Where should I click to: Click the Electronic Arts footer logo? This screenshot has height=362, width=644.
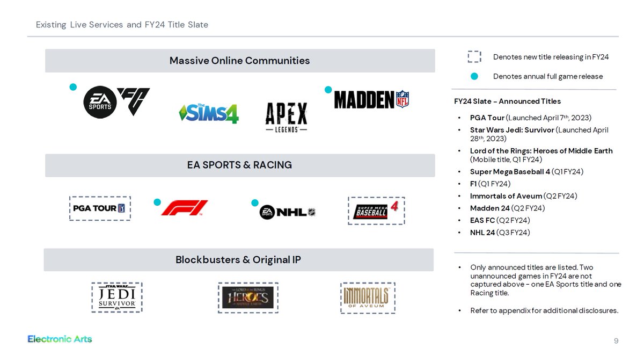point(60,339)
